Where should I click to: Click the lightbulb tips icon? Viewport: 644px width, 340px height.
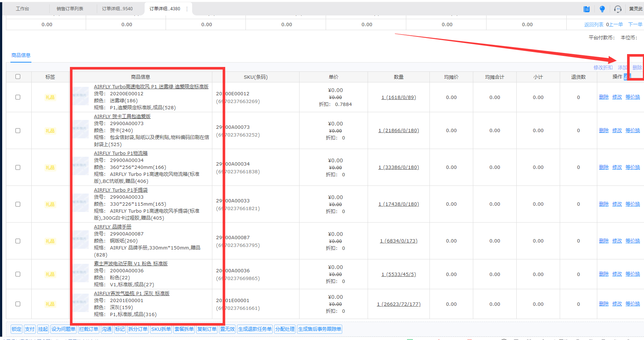pyautogui.click(x=602, y=9)
